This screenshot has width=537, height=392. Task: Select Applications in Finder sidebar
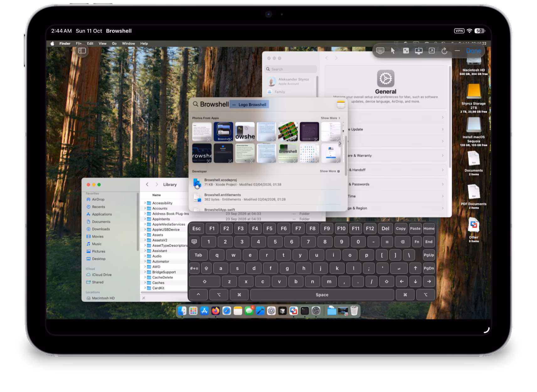coord(102,214)
